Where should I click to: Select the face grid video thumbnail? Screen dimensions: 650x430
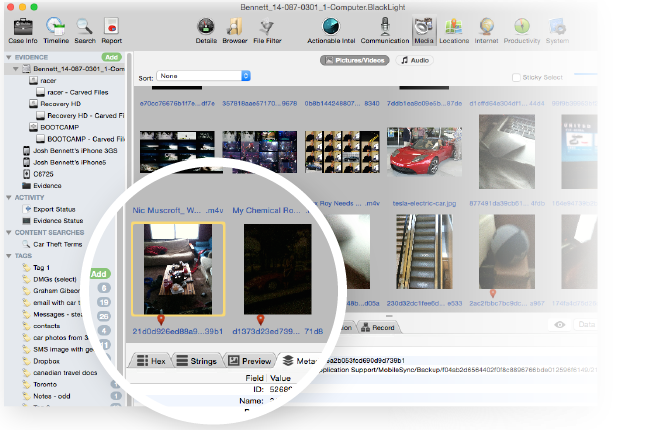click(x=342, y=152)
